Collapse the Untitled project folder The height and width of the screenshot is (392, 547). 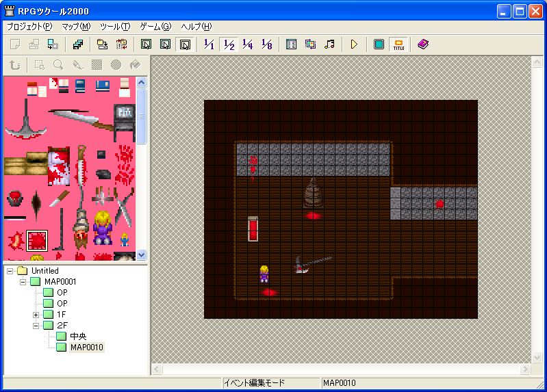tap(10, 271)
